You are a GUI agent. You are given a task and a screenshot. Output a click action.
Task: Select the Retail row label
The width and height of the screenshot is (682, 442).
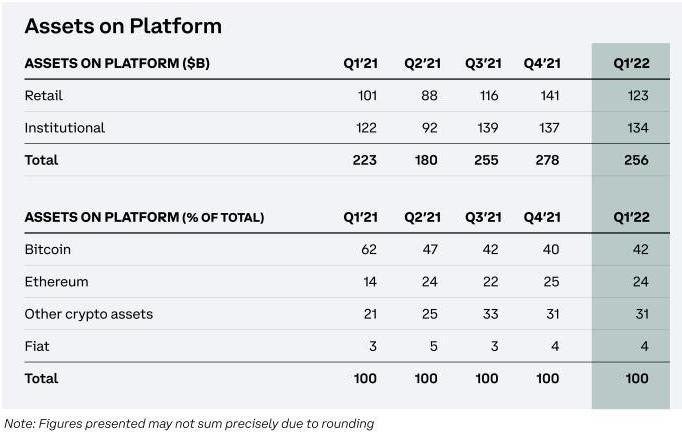coord(44,96)
